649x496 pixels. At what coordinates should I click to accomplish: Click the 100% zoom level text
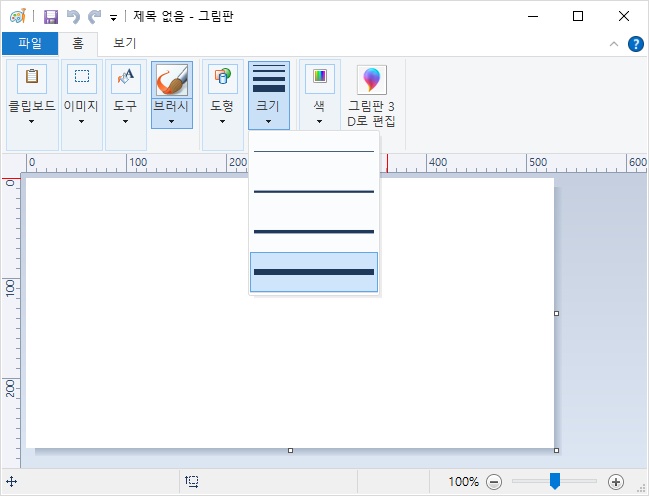(463, 482)
